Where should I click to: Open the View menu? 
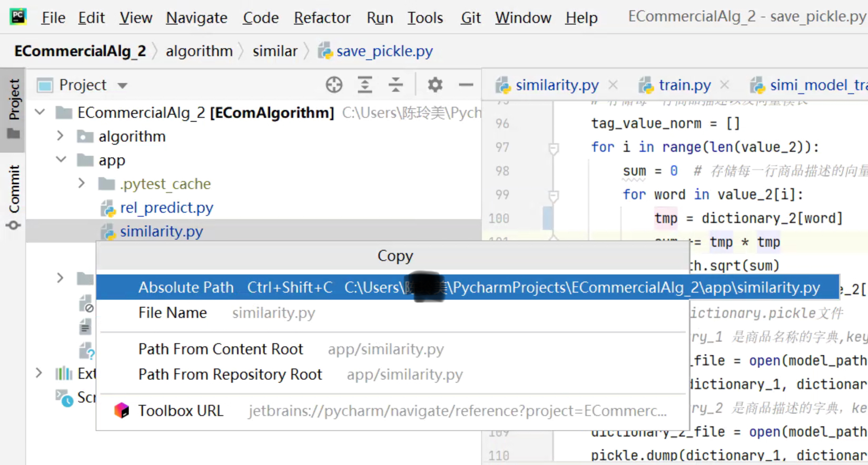(135, 17)
